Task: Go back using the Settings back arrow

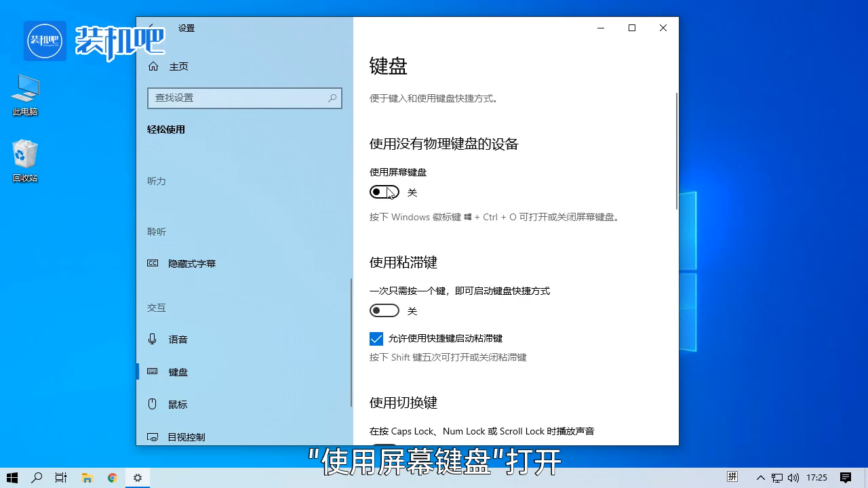Action: tap(151, 28)
